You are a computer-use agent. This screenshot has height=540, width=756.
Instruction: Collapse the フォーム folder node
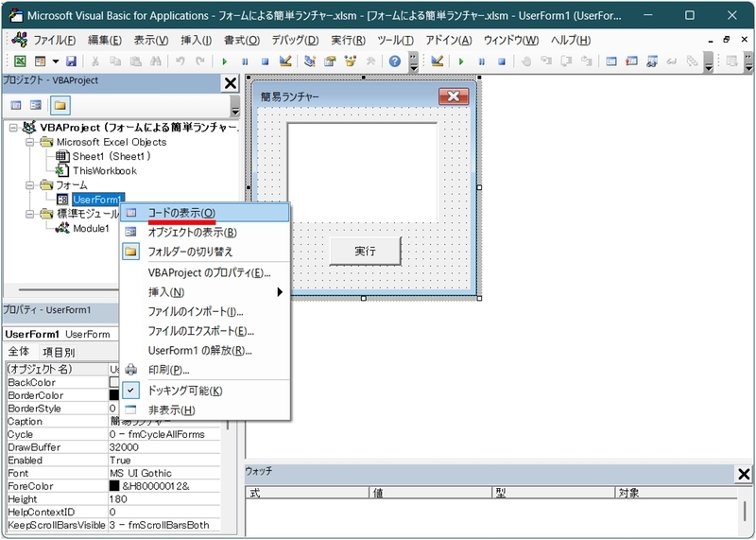pos(30,185)
